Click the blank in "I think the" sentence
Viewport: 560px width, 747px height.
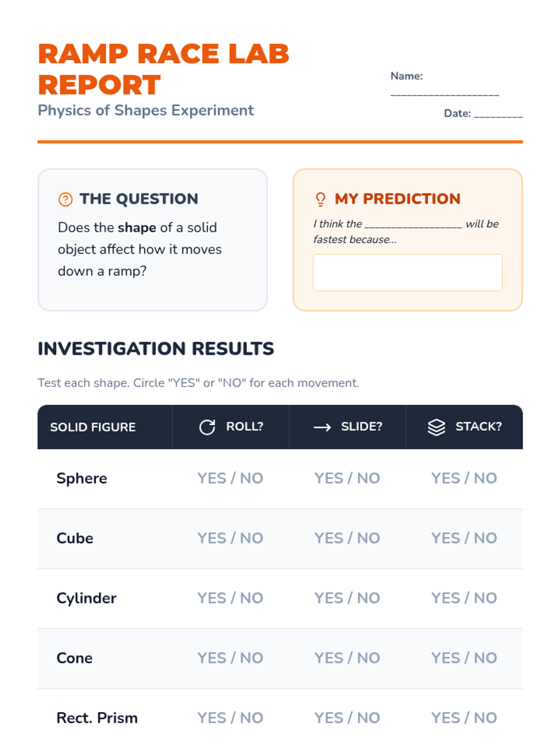tap(413, 225)
